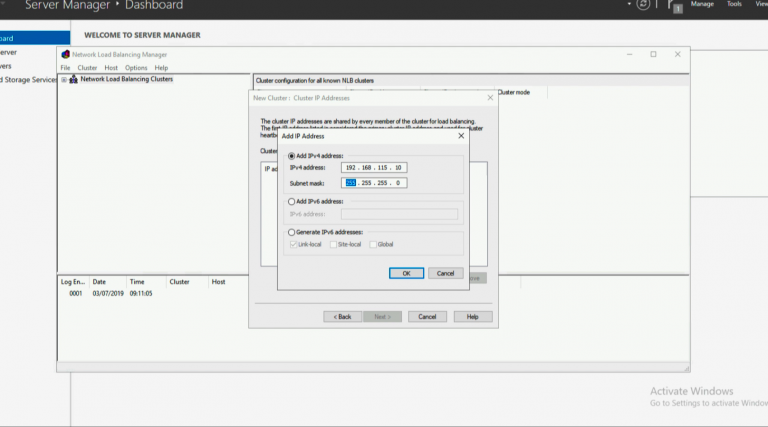Maximize the Network Load Balancing Manager window
Viewport: 768px width, 427px height.
point(653,54)
